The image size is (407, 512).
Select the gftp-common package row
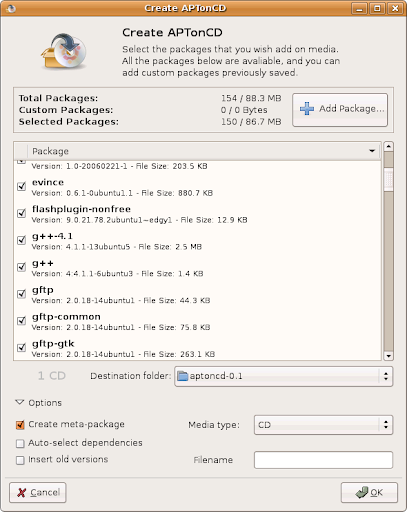point(197,321)
